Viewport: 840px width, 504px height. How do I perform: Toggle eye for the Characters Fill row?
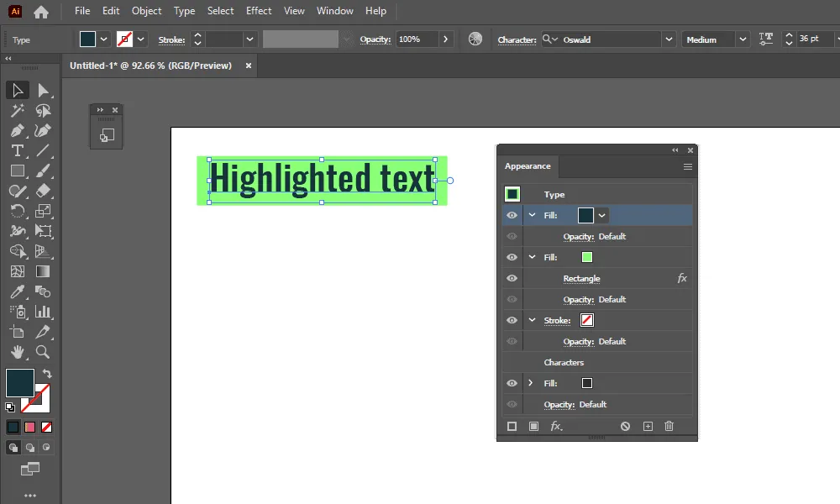[x=512, y=384]
